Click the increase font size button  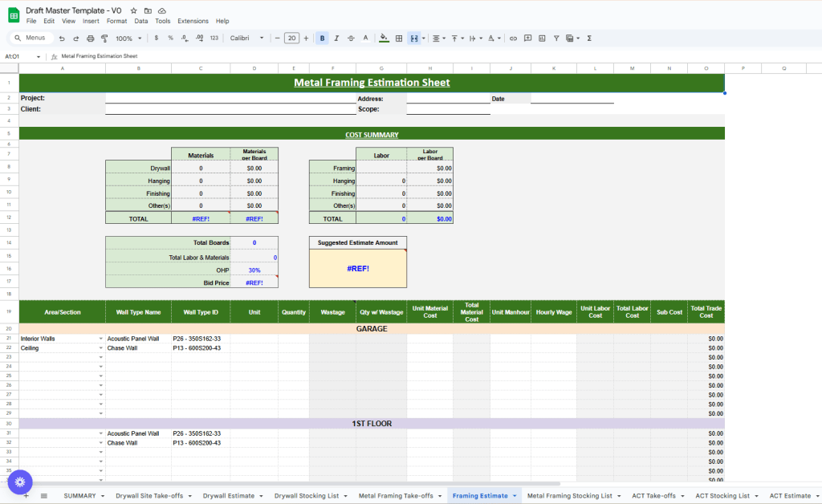point(307,38)
